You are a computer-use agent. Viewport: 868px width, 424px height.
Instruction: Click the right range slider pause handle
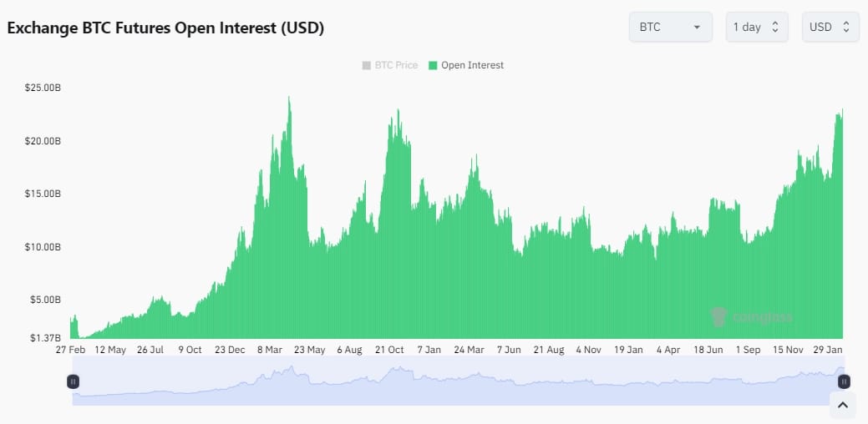pos(844,381)
